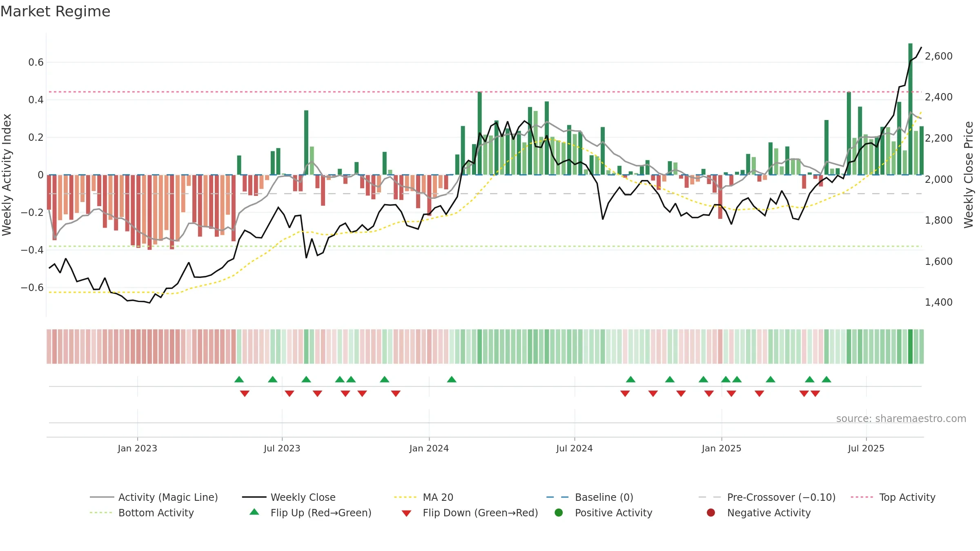Screen dimensions: 980x551
Task: Click the 1,400 price axis tick label
Action: pos(939,302)
